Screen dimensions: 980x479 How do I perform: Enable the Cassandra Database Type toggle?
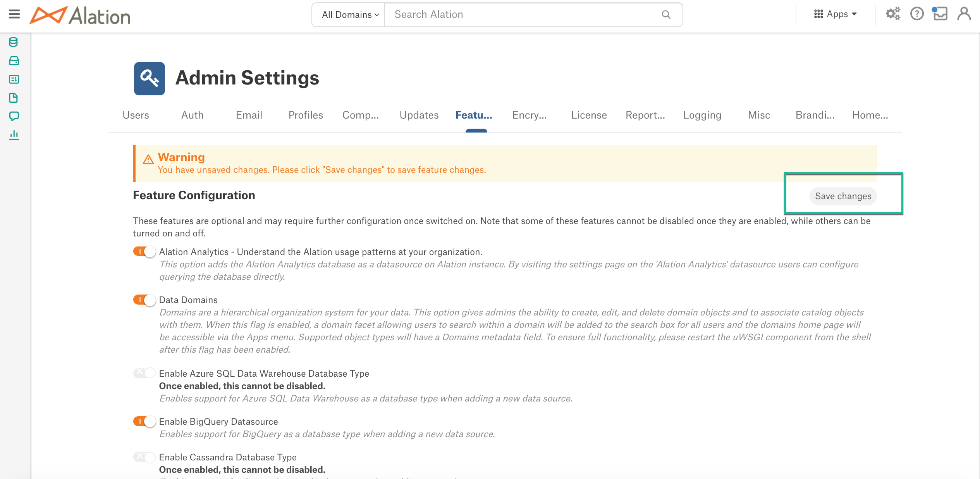pos(144,457)
